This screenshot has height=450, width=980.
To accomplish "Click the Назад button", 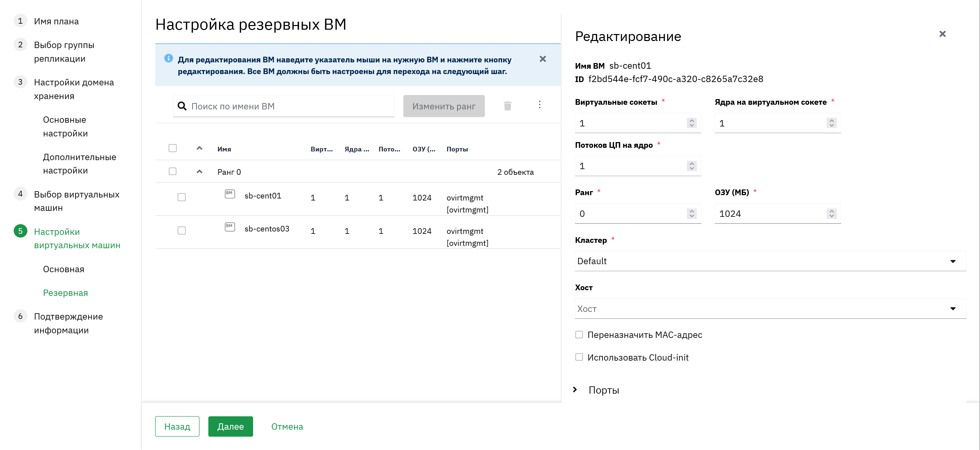I will point(177,426).
